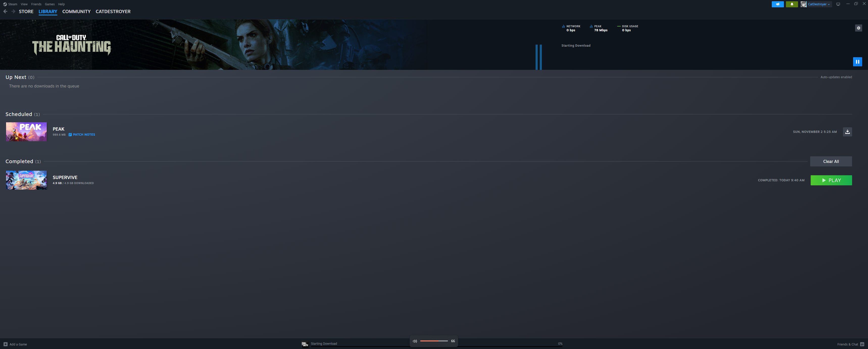Open downloads settings gear icon
868x349 pixels.
coord(858,28)
